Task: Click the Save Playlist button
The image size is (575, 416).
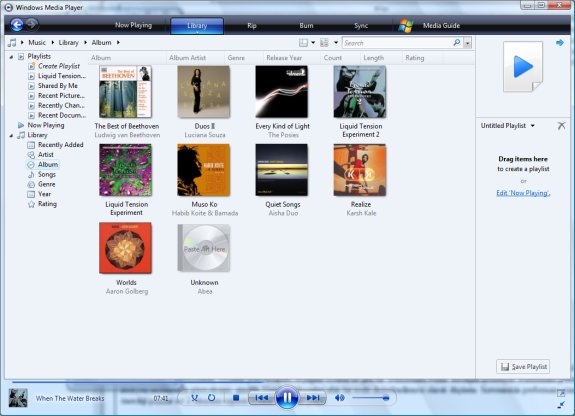Action: click(523, 366)
